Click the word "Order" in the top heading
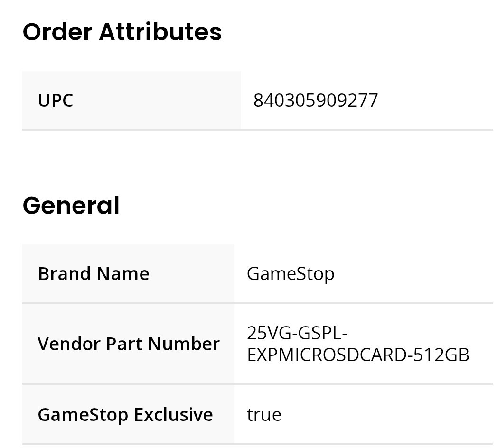 [x=57, y=32]
